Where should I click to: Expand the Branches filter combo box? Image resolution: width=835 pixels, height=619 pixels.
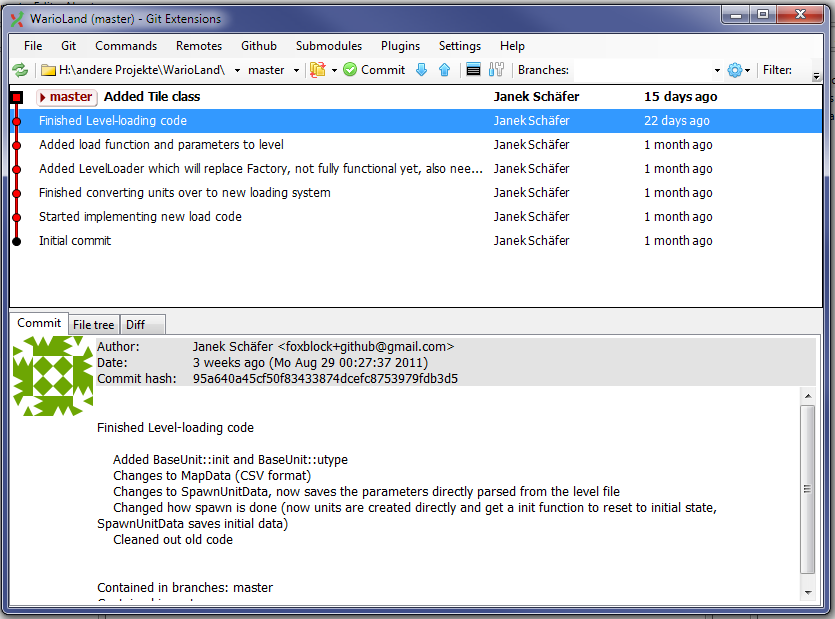pos(717,71)
